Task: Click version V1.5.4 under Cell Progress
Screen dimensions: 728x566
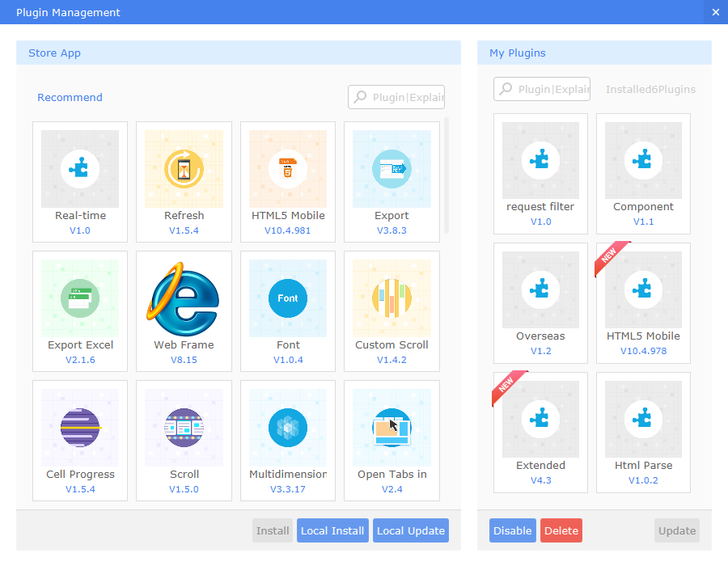Action: [80, 489]
